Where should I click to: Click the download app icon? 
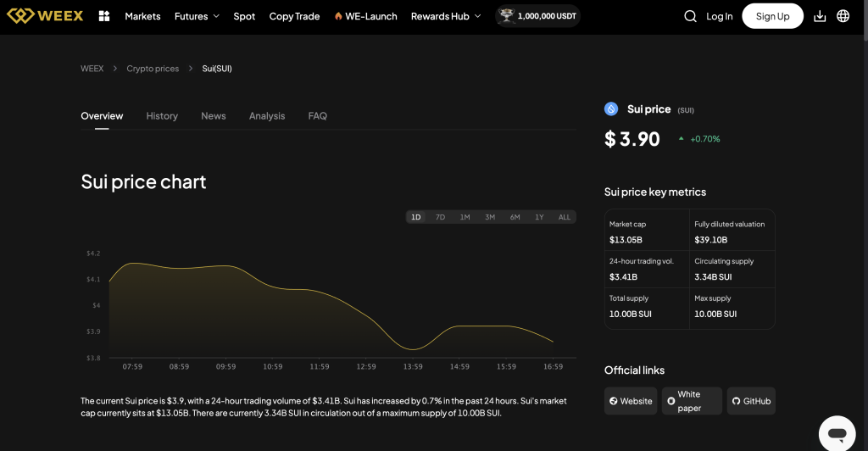click(819, 16)
